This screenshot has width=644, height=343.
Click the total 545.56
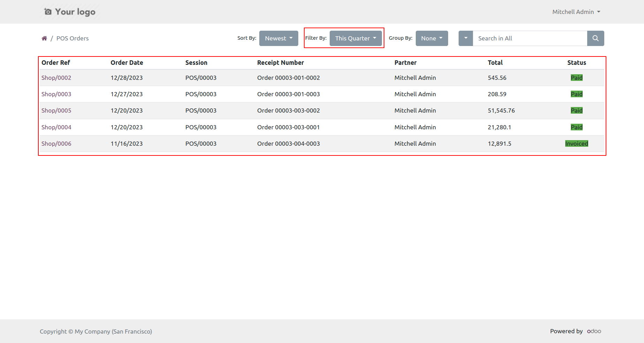coord(497,78)
